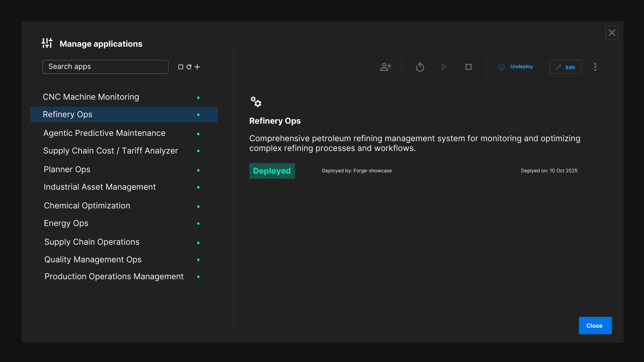
Task: Click the Edit button
Action: [565, 67]
